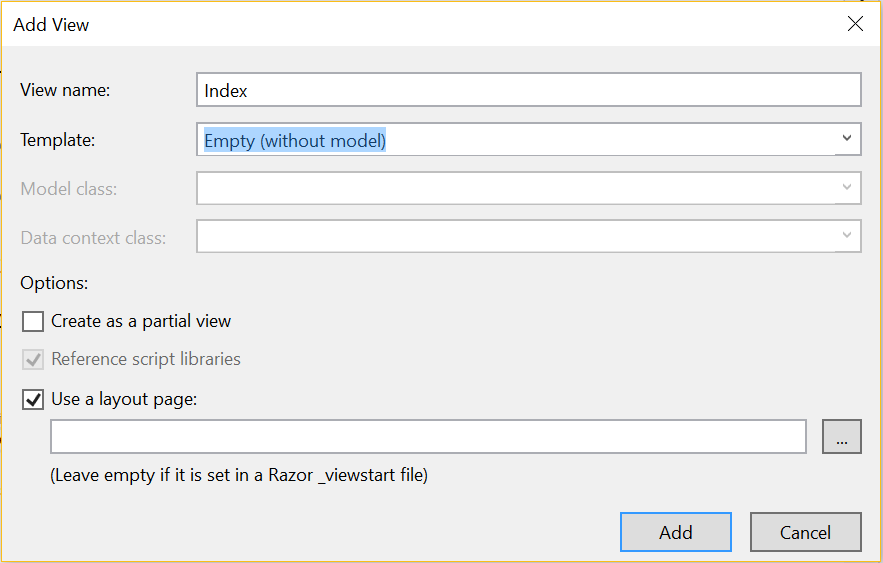Image resolution: width=883 pixels, height=563 pixels.
Task: Click the Razor _viewstart hint text
Action: coord(239,476)
